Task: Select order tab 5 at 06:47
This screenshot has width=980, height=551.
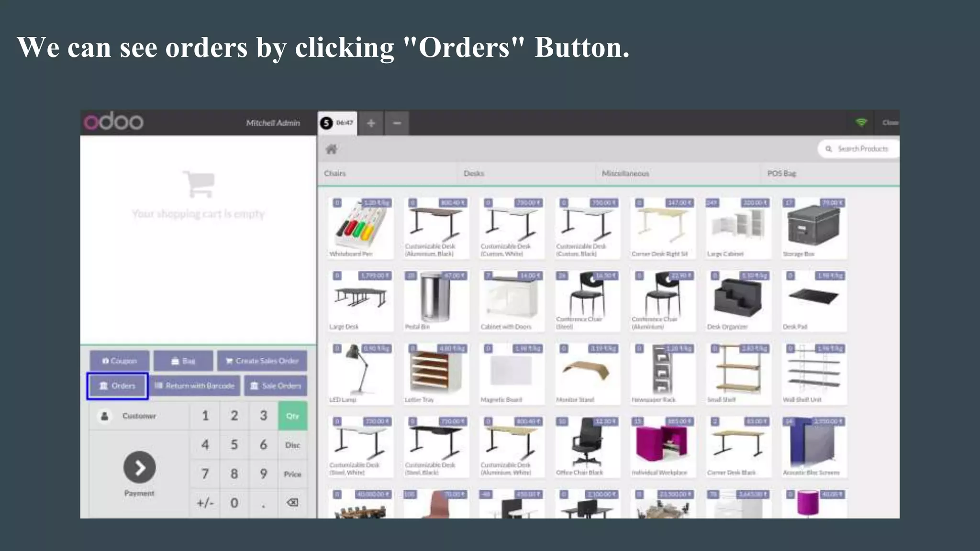Action: click(337, 123)
